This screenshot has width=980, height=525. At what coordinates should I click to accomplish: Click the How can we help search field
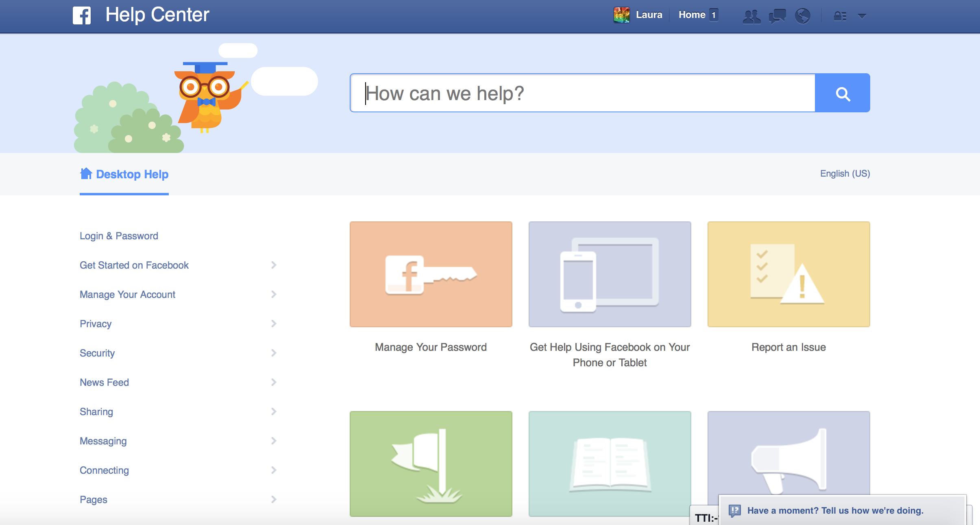(582, 93)
